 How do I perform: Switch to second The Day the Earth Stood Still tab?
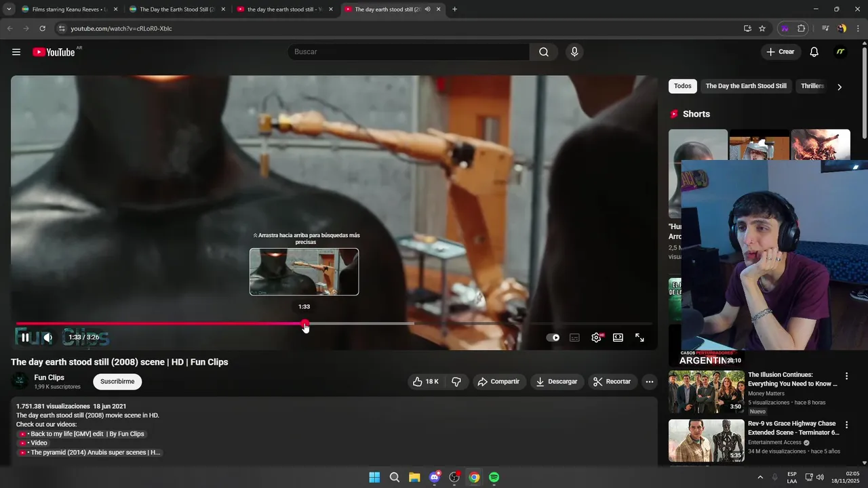(x=176, y=9)
